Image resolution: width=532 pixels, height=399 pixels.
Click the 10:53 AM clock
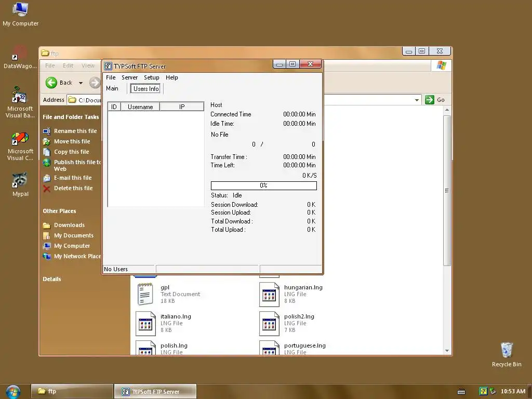click(513, 391)
